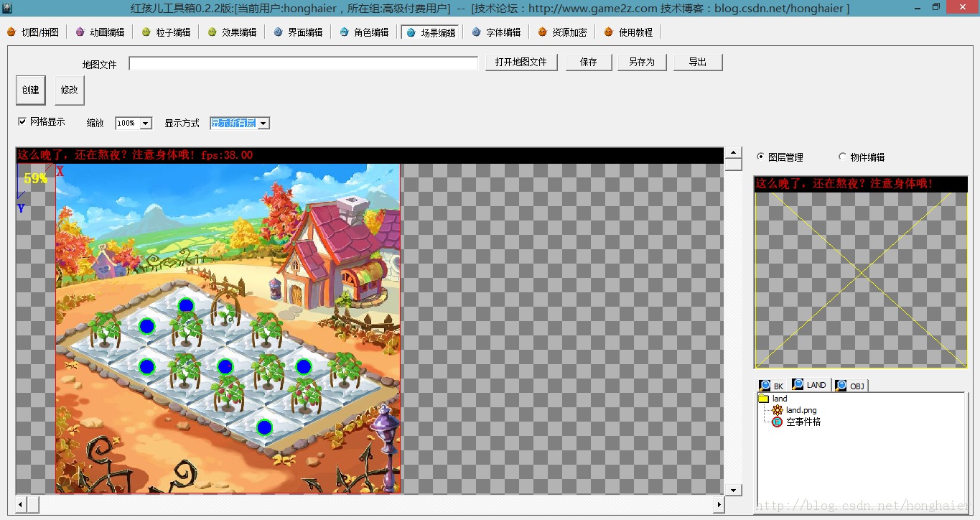The width and height of the screenshot is (980, 520).
Task: Click the 打开地图文件 button
Action: point(521,62)
